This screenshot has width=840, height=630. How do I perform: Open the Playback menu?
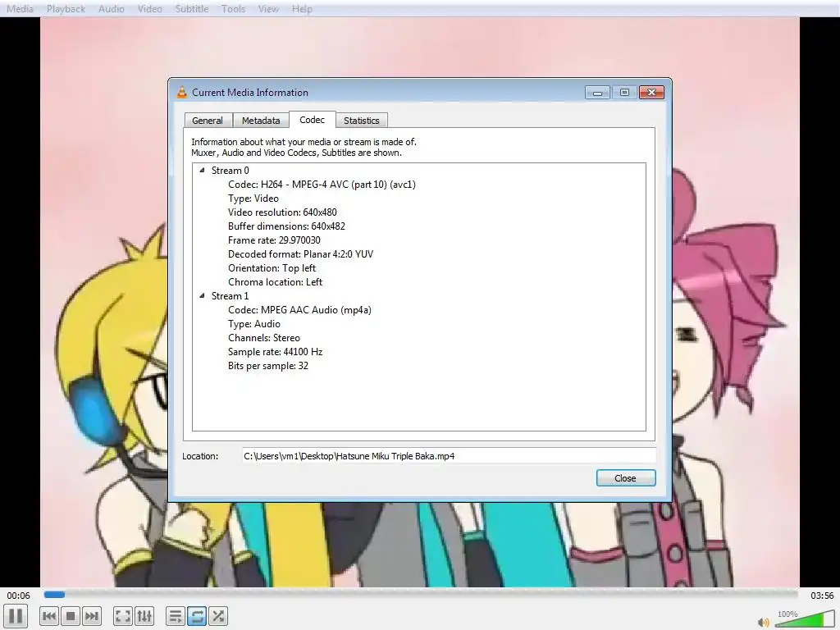coord(66,8)
